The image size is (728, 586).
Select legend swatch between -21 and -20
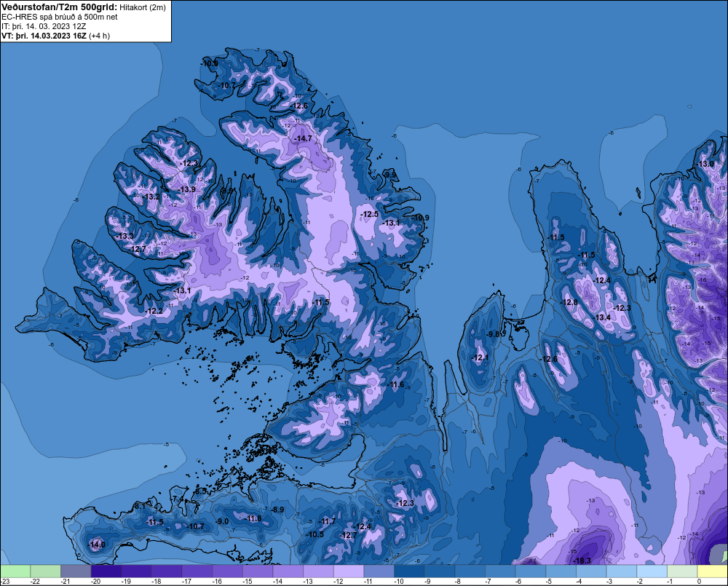point(76,571)
